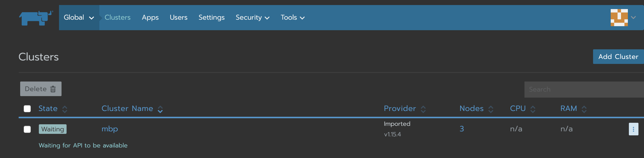The image size is (644, 158).
Task: Open the Users section from navigation
Action: [x=179, y=17]
